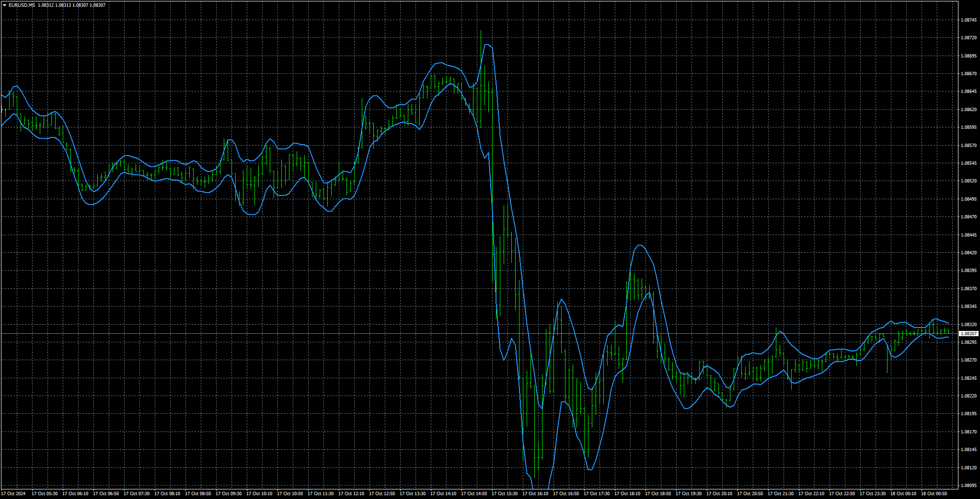Click the 1.08395 price axis label
This screenshot has height=499, width=980.
click(x=969, y=270)
